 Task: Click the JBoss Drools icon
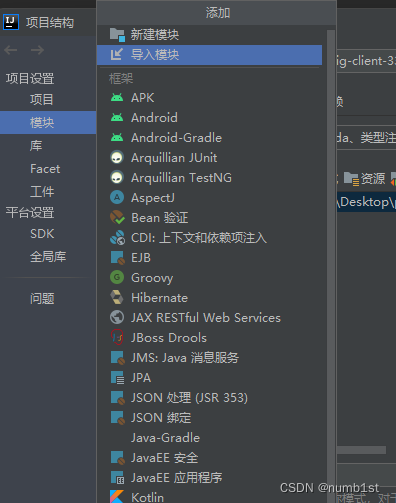click(x=117, y=337)
